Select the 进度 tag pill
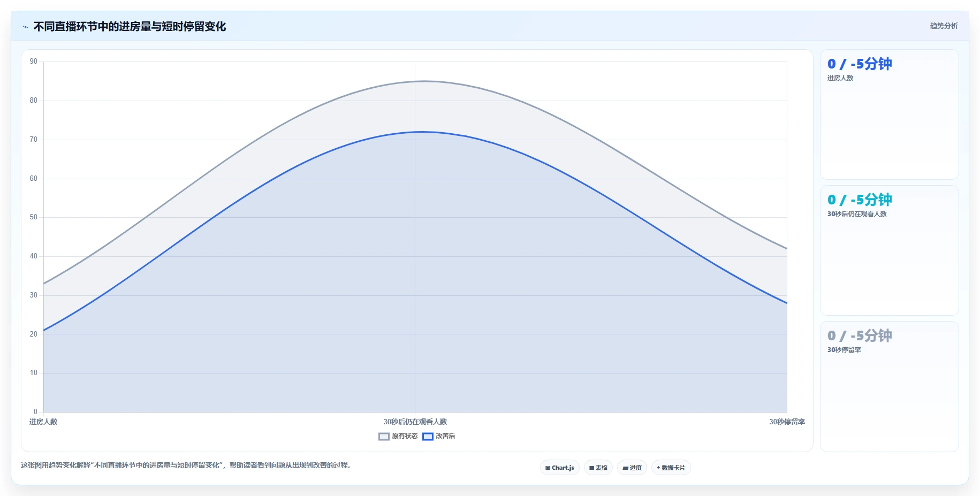The width and height of the screenshot is (980, 496). point(632,468)
